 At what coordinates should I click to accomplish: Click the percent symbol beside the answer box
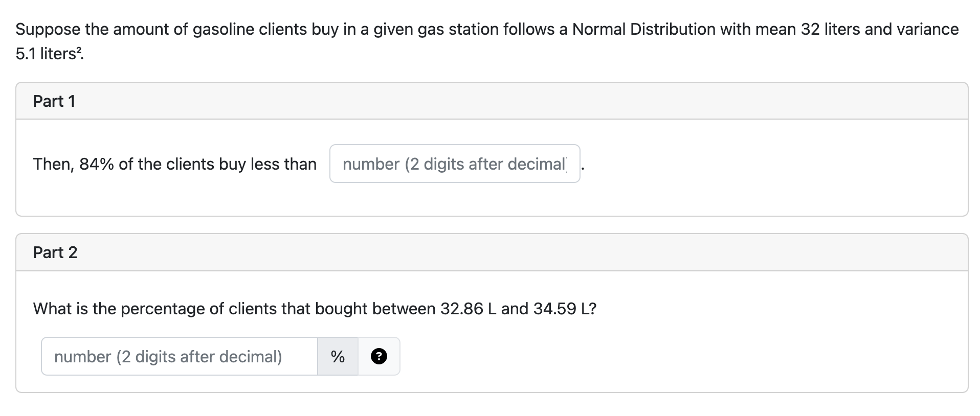tap(338, 356)
